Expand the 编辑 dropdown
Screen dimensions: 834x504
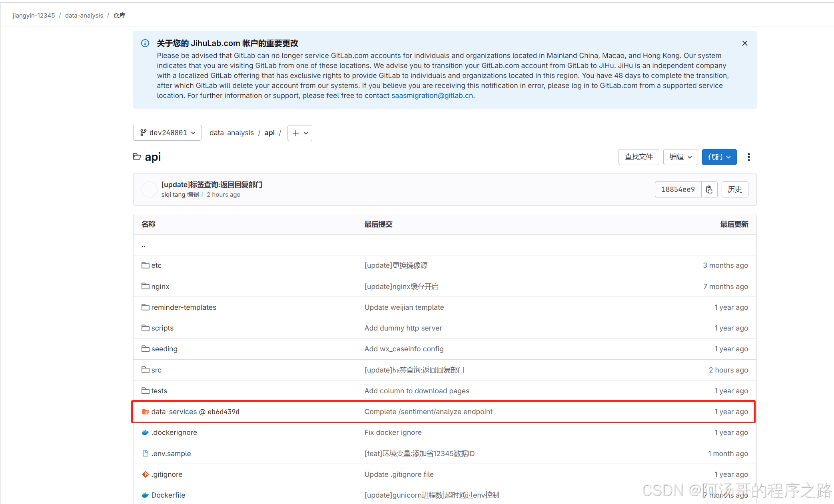pos(680,157)
